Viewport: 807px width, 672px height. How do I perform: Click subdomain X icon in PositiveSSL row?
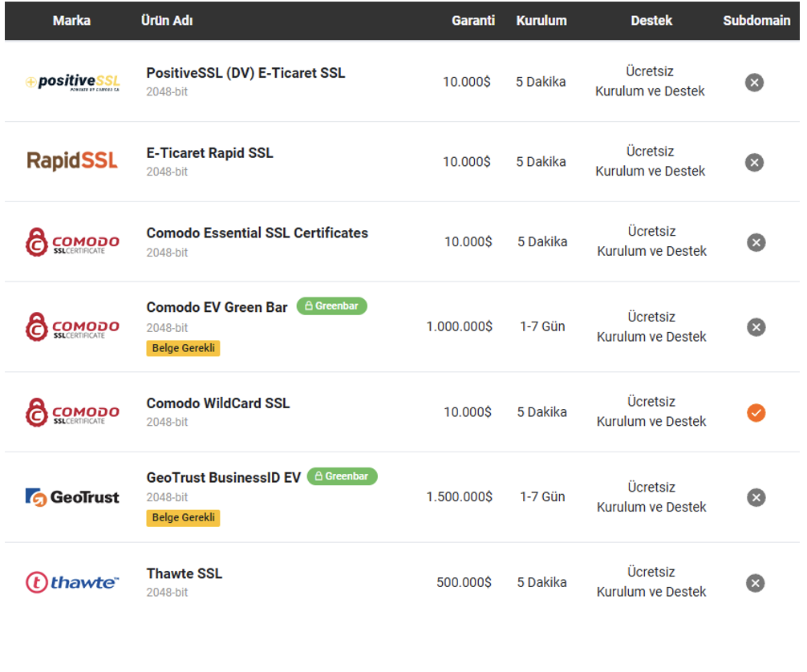tap(754, 82)
